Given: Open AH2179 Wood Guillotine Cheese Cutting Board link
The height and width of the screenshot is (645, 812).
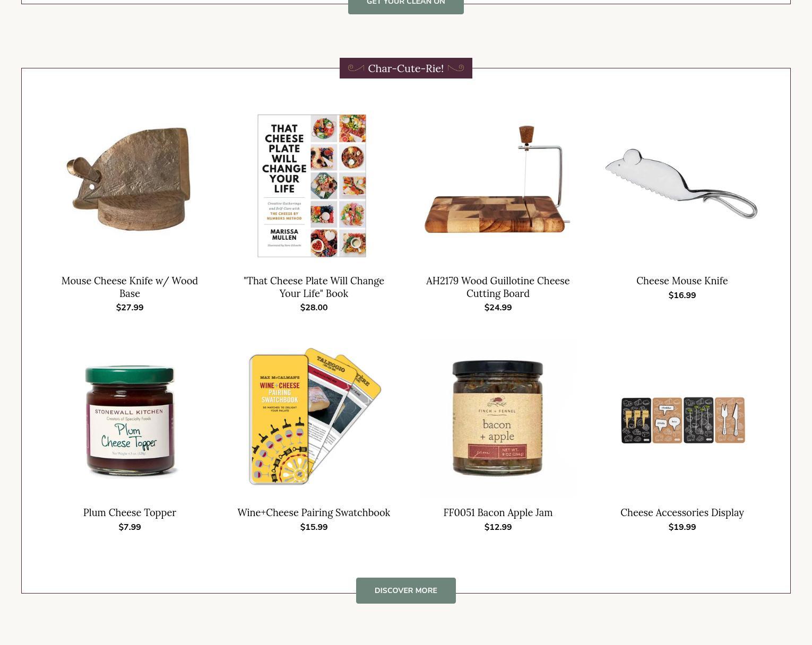Looking at the screenshot, I should tap(498, 287).
